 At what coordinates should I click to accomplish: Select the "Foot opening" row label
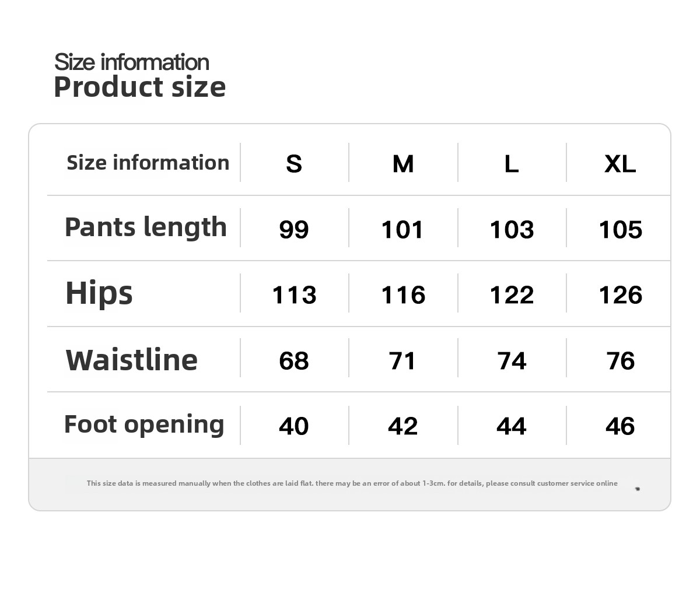pyautogui.click(x=144, y=424)
